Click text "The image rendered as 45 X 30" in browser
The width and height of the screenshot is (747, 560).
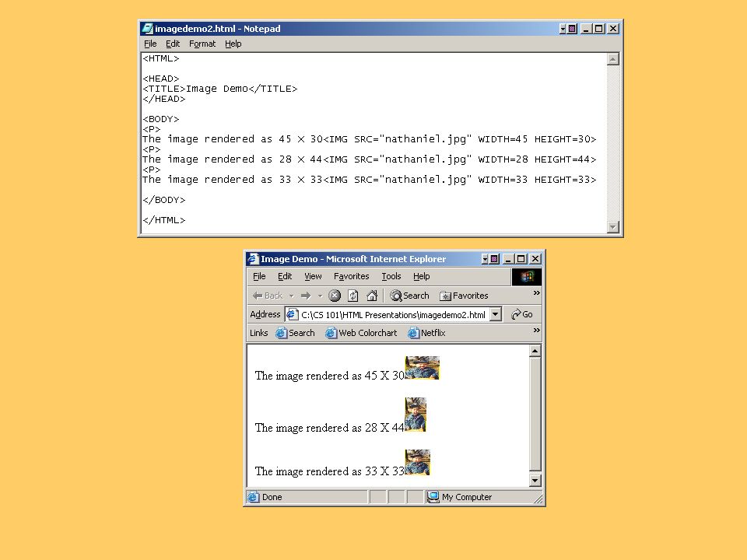[330, 376]
